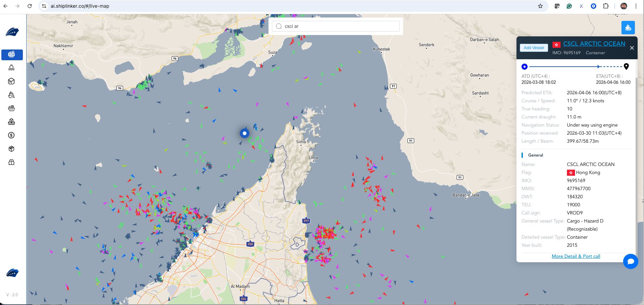Click the Hong Kong flag beside vessel title
This screenshot has width=644, height=305.
pyautogui.click(x=557, y=45)
